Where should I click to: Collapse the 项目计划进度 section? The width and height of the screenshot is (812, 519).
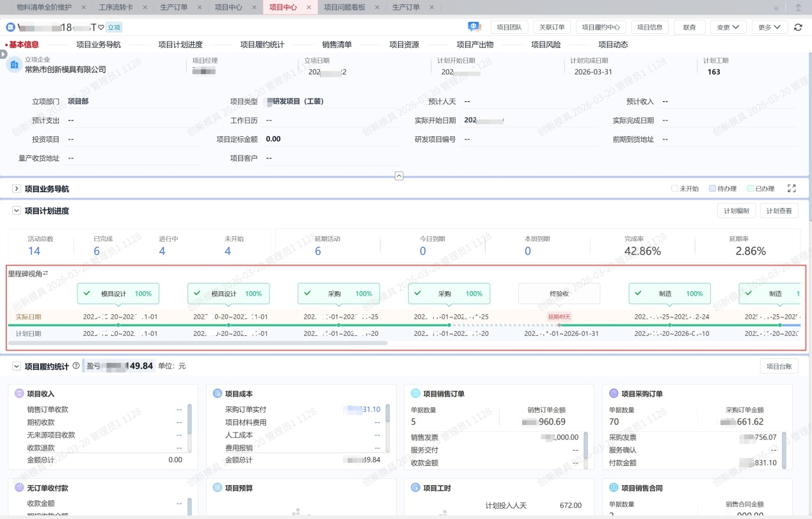(x=17, y=211)
